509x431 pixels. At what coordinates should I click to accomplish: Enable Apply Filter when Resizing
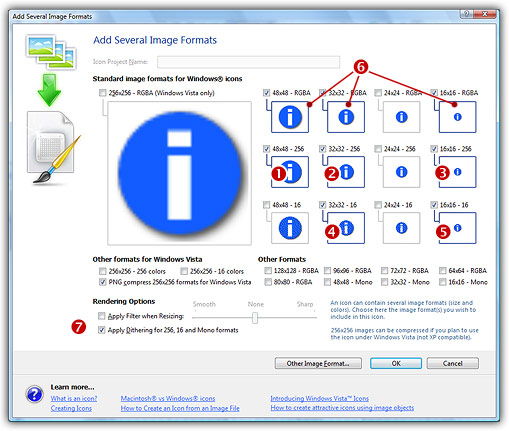[x=102, y=316]
